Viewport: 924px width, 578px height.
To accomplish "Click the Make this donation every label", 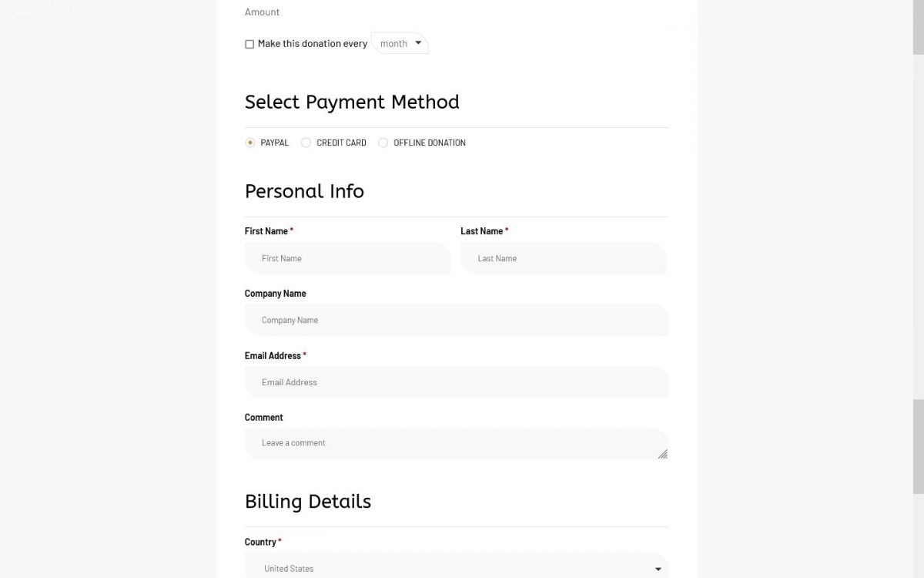I will pos(312,44).
